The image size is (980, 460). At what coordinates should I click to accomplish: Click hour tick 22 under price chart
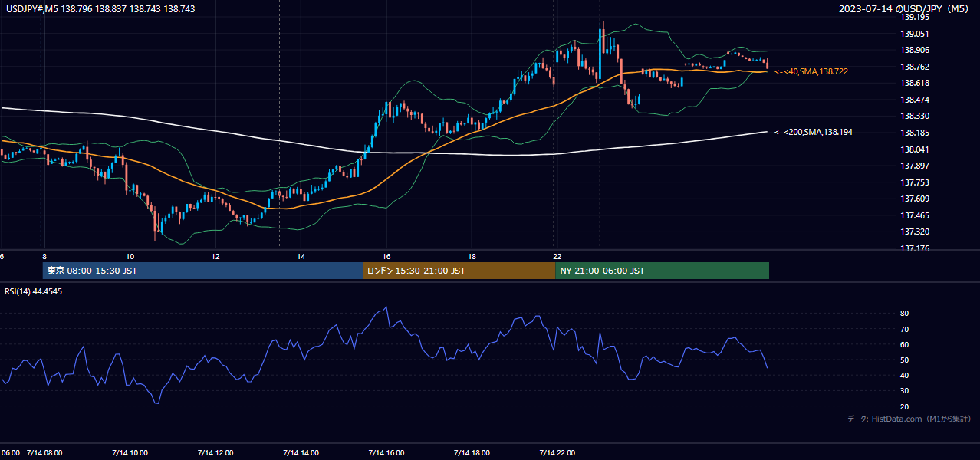pos(557,257)
